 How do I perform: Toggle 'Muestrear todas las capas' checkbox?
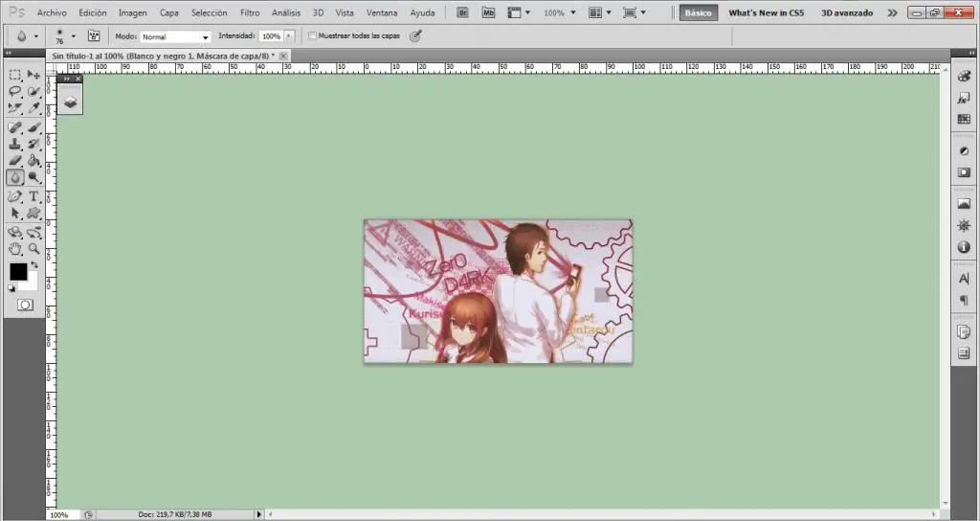coord(313,36)
